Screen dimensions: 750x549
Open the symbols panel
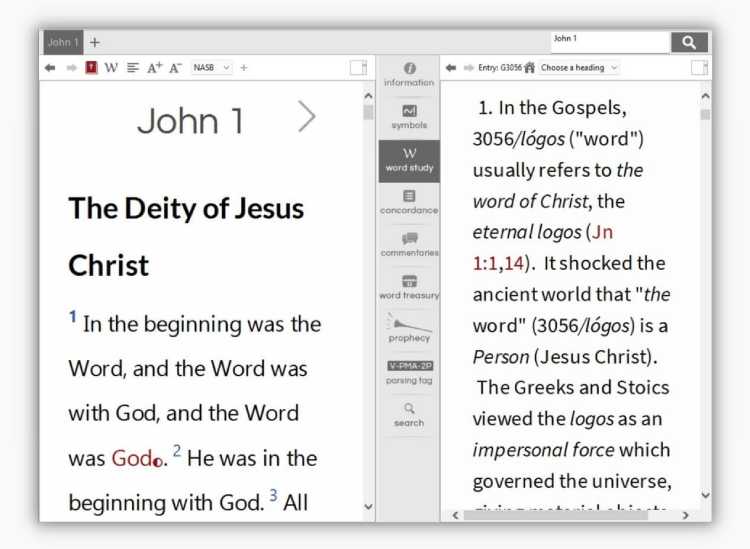[409, 116]
